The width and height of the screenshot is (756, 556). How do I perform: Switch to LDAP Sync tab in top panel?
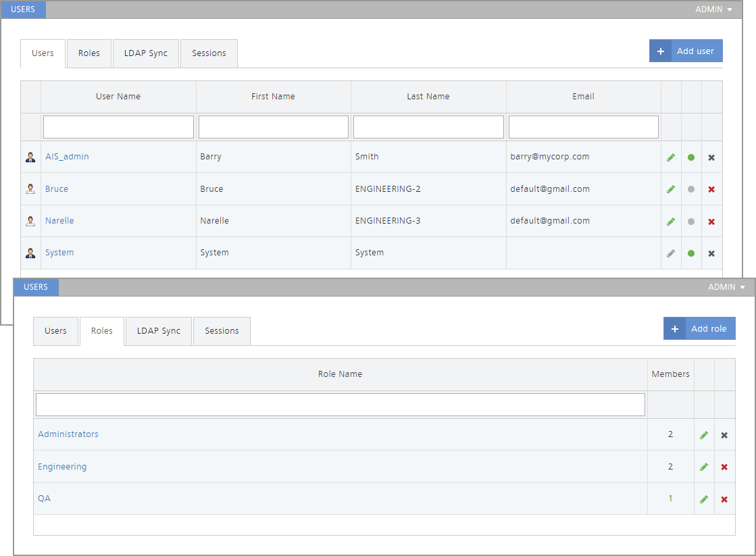coord(145,53)
